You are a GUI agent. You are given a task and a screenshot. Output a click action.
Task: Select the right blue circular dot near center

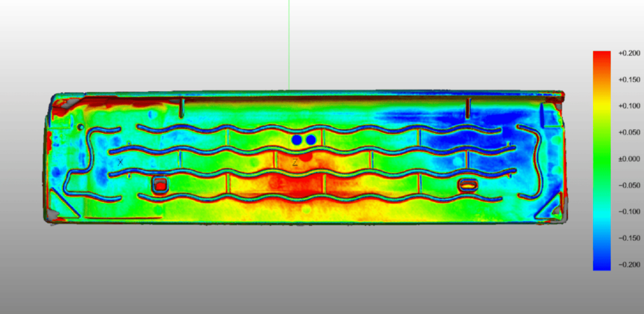[x=310, y=140]
